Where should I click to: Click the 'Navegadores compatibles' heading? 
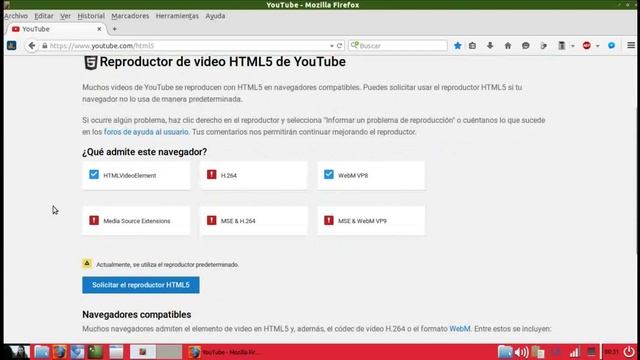click(137, 315)
